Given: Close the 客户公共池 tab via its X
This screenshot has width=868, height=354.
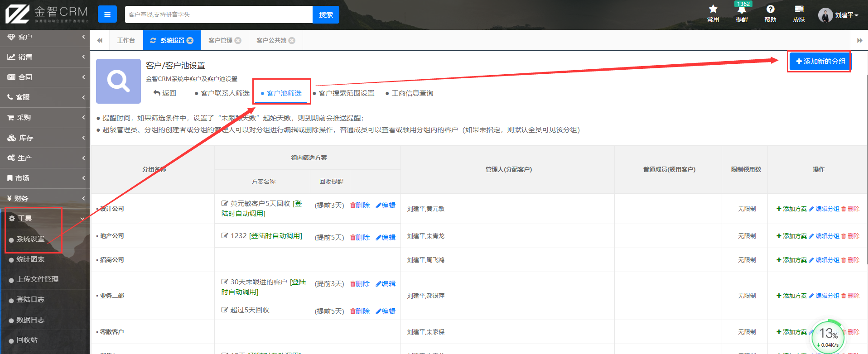Looking at the screenshot, I should [x=292, y=41].
